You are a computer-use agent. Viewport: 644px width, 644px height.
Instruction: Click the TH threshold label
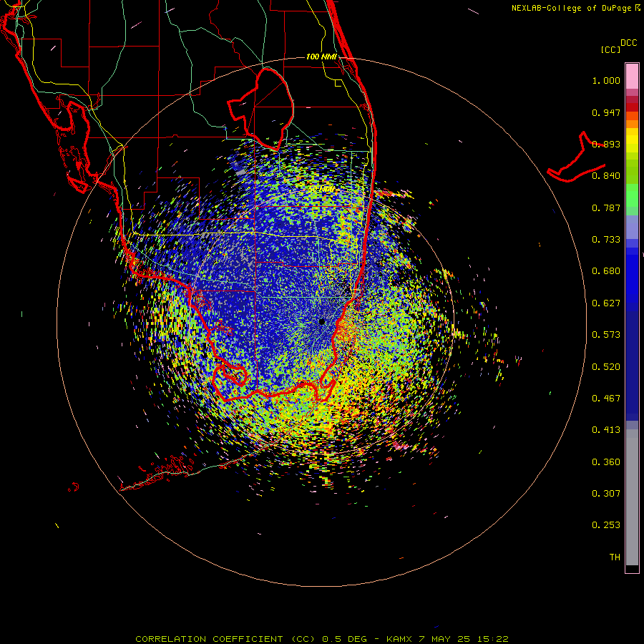[615, 557]
